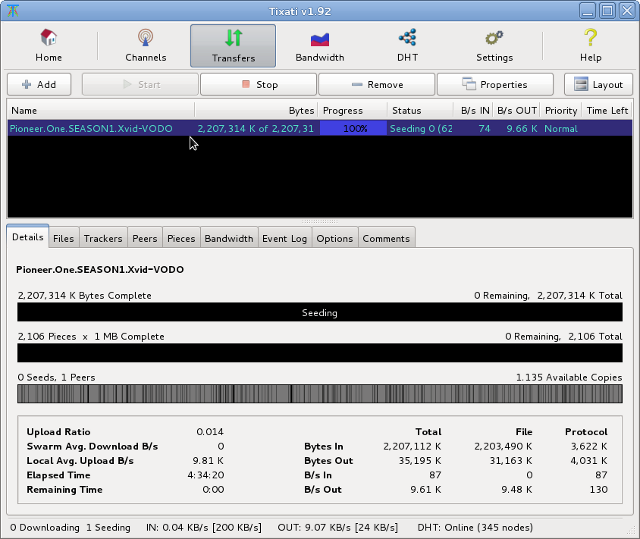Click the Local Avg. Upload value 9.81 K

(208, 461)
